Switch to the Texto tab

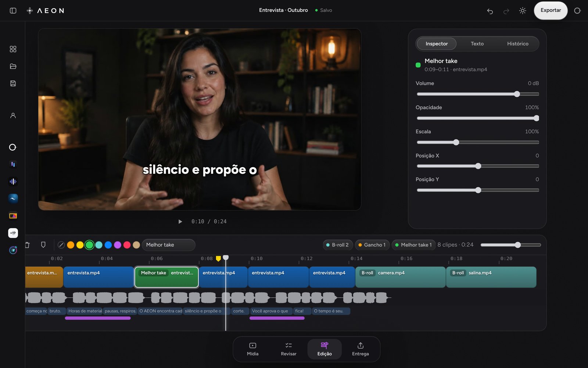(477, 43)
